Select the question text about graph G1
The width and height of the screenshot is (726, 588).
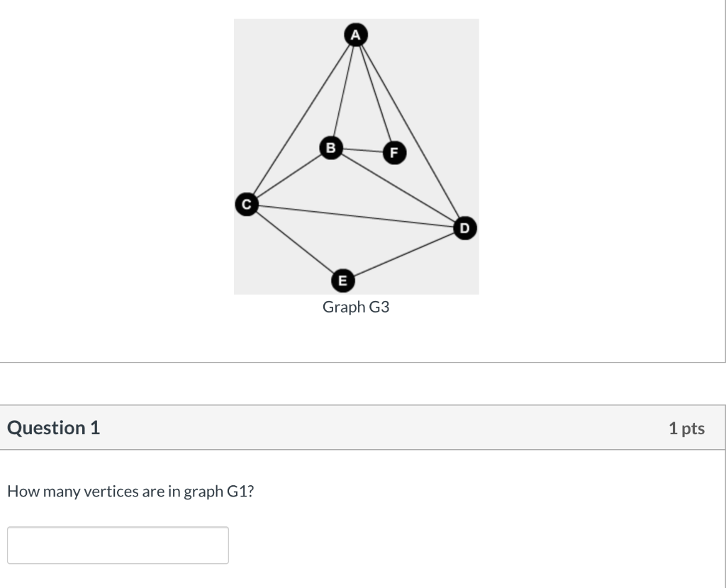point(132,491)
